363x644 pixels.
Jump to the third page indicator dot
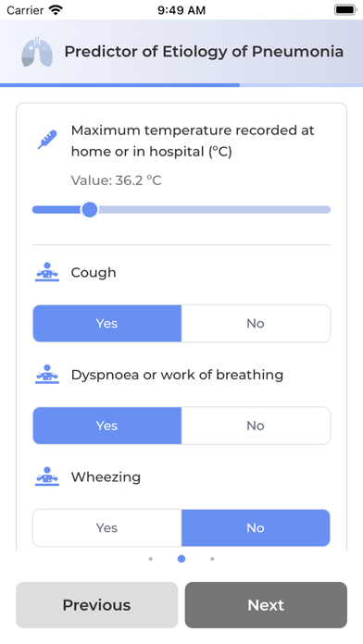212,559
